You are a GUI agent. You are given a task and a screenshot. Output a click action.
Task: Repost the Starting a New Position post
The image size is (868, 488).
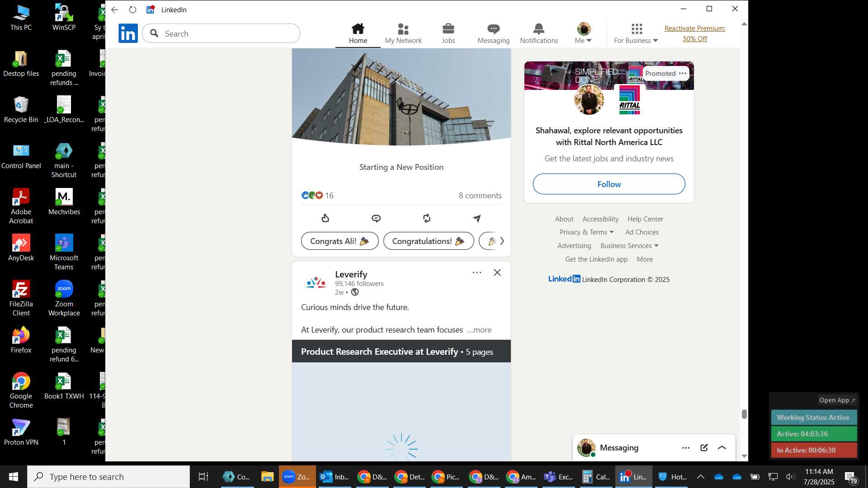tap(427, 219)
